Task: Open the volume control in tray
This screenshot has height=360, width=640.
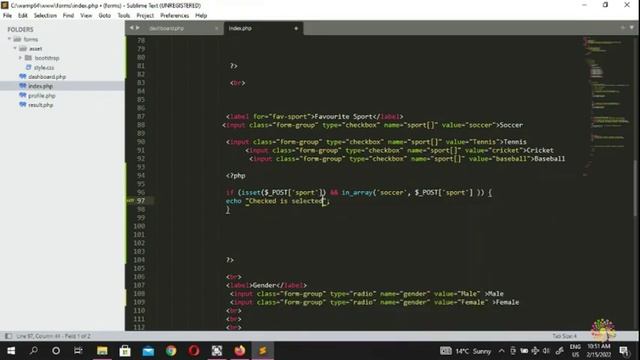Action: pos(546,351)
